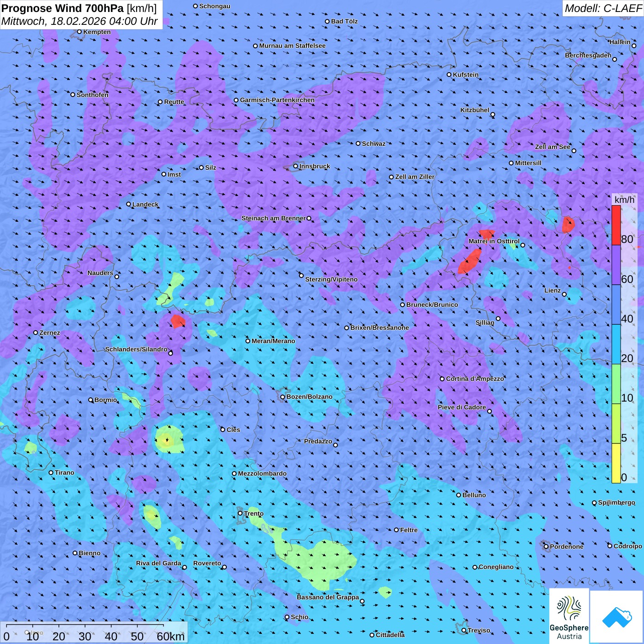Select the Zell am See label

(552, 147)
